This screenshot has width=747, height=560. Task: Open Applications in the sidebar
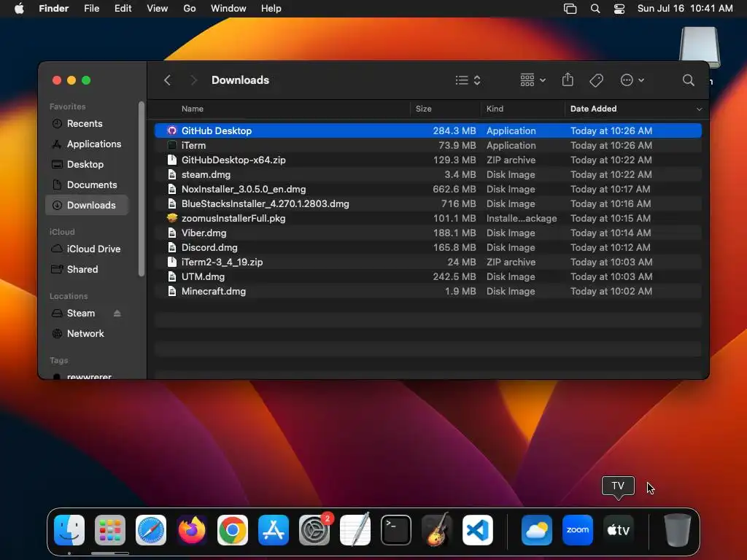click(88, 144)
